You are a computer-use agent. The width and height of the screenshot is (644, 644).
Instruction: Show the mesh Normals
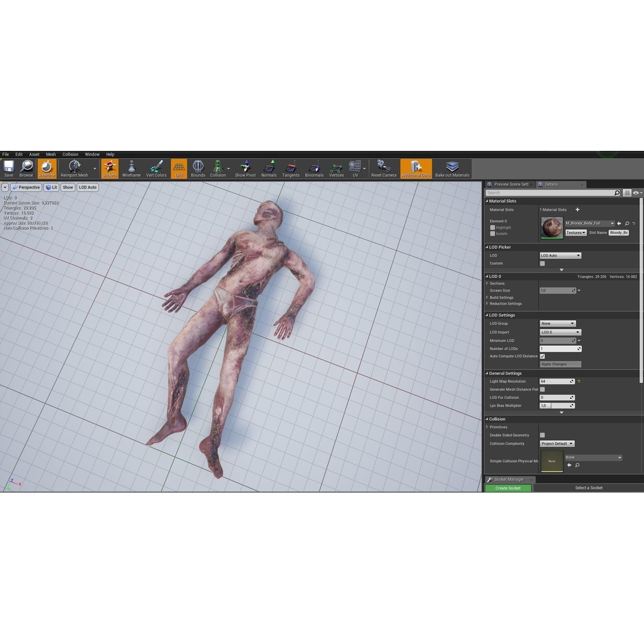tap(268, 168)
